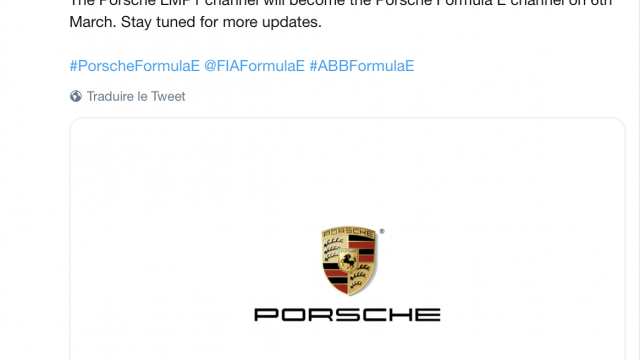Click the black PORSCHE wordmark below crest
This screenshot has height=360, width=640.
pyautogui.click(x=347, y=315)
